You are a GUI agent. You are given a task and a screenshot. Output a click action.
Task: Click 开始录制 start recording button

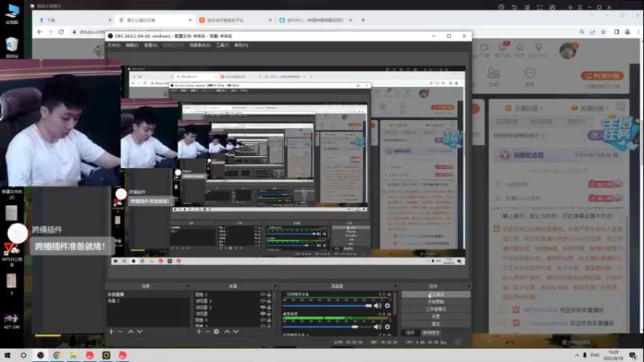pyautogui.click(x=436, y=302)
